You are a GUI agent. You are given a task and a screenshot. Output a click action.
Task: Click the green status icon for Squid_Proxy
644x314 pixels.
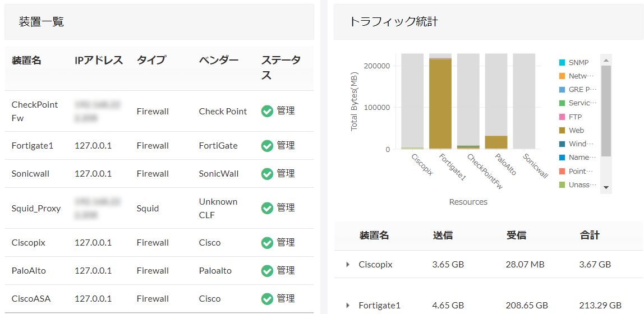click(x=267, y=208)
